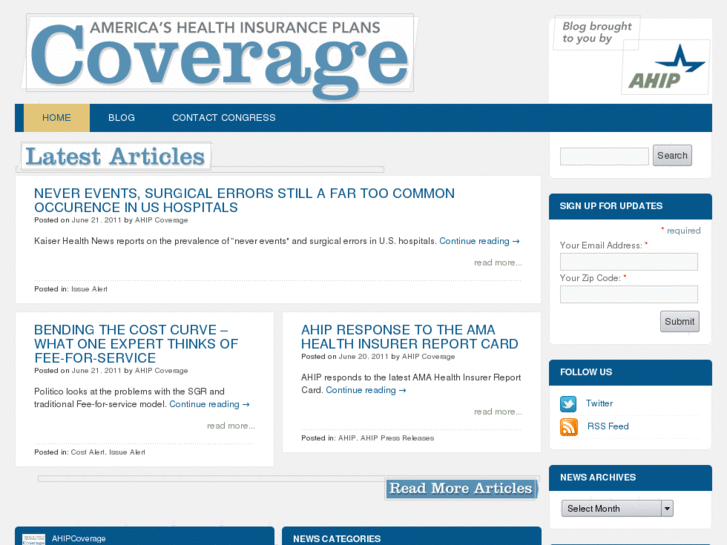Screen dimensions: 727x545
Task: Click AHIP Coverage author under AMA article
Action: click(428, 357)
